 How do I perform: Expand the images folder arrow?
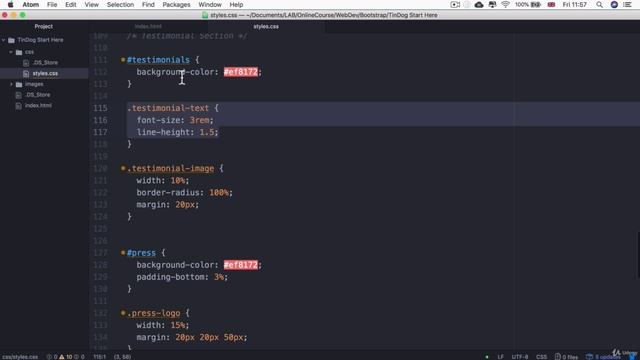(x=11, y=84)
